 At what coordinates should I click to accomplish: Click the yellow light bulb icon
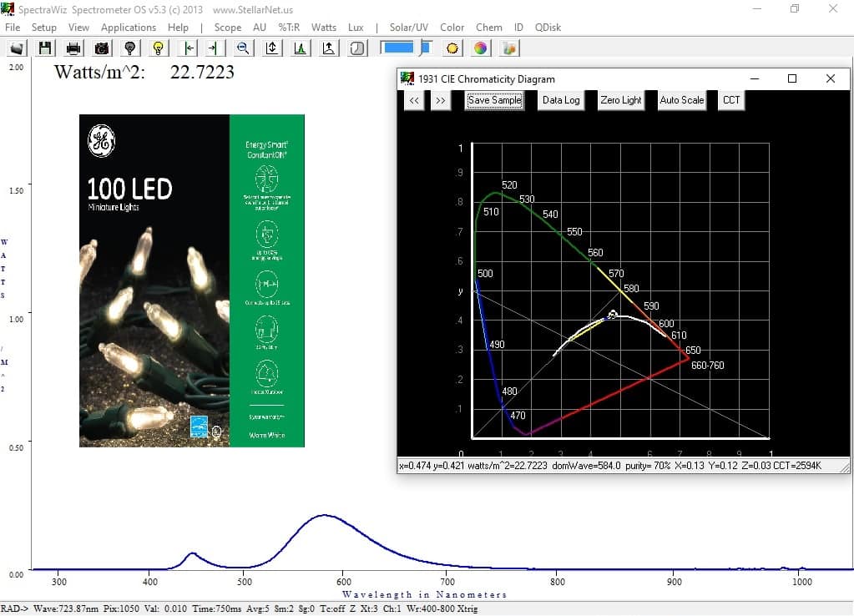[x=159, y=48]
